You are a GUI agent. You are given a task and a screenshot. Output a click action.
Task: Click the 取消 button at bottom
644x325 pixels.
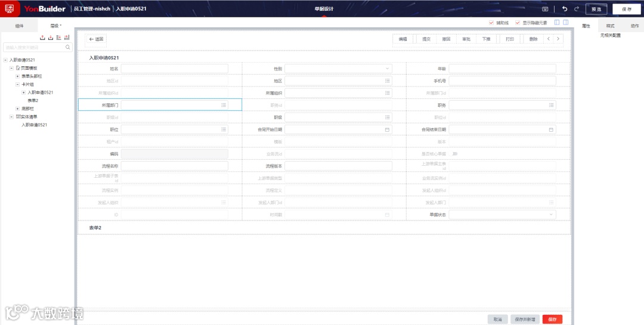(498, 319)
